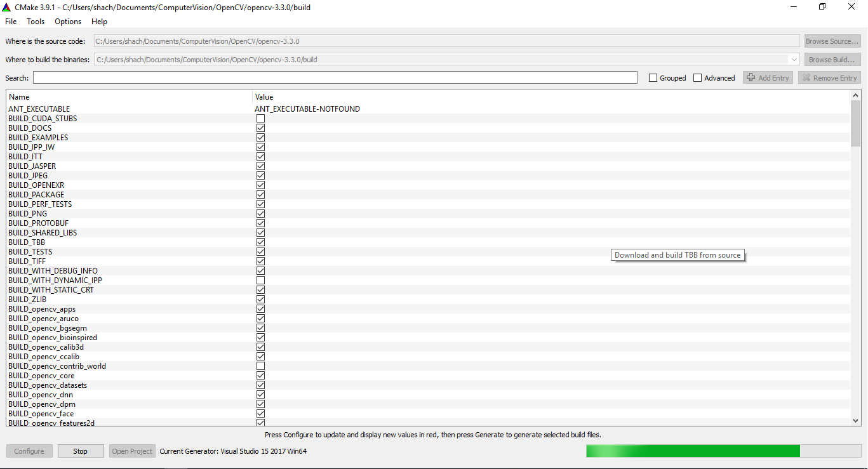Screen dimensions: 868x469
Task: Disable the BUILD_TBB option
Action: click(260, 242)
